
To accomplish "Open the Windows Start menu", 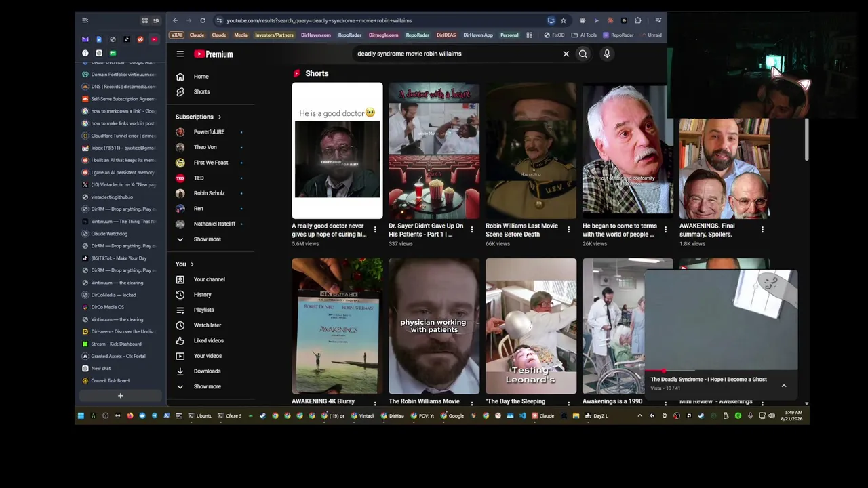I will coord(81,415).
